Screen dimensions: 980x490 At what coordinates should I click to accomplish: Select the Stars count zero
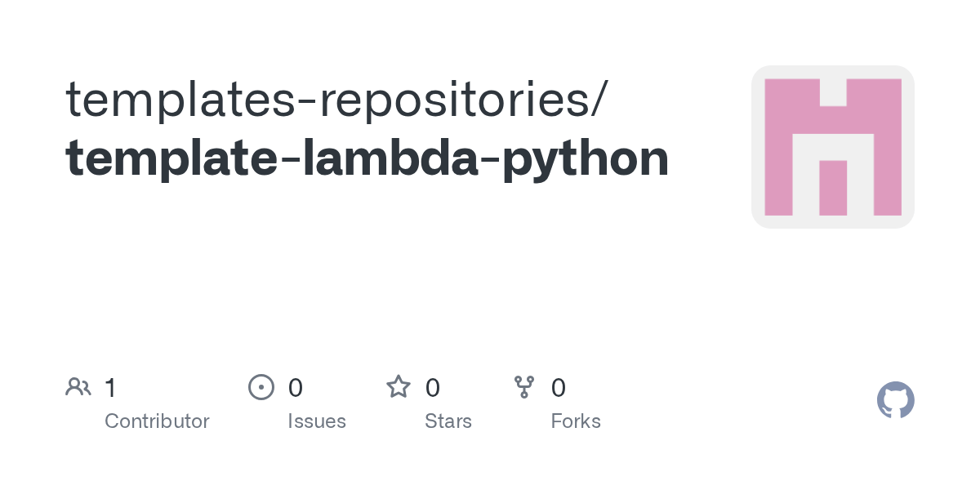[x=433, y=387]
